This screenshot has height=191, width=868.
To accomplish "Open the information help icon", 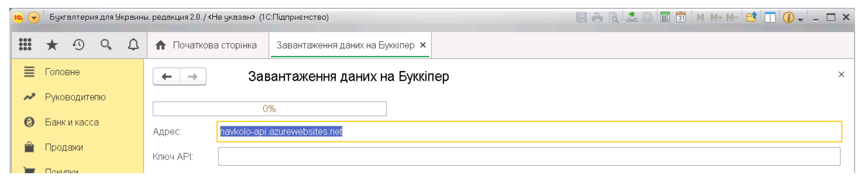I will [x=788, y=17].
